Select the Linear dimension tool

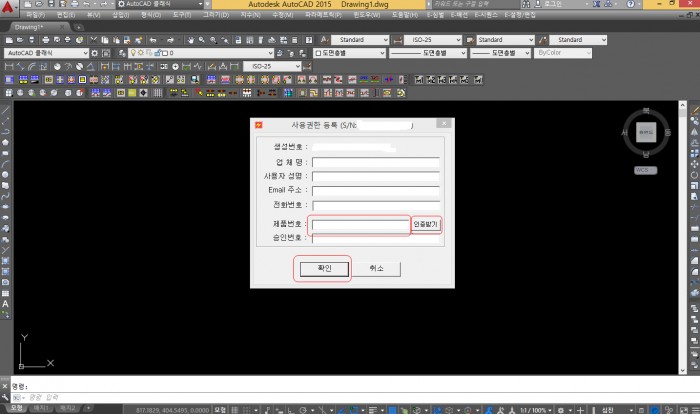8,67
